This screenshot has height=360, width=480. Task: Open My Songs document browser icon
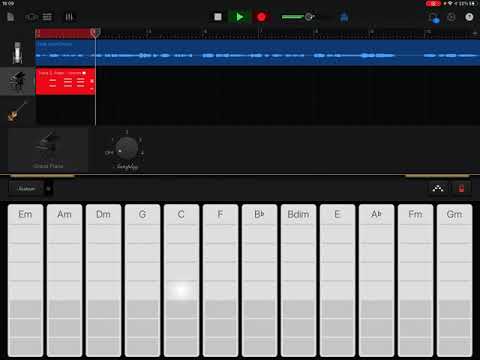[11, 17]
